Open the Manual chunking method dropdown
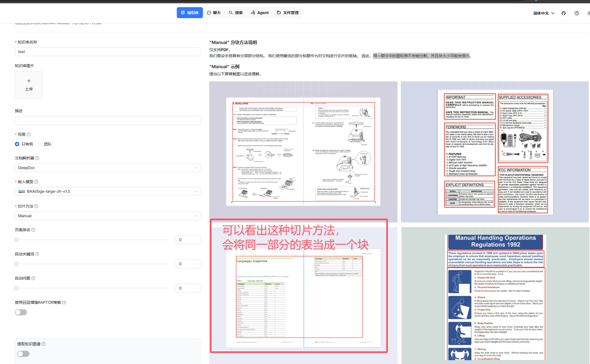The width and height of the screenshot is (590, 364). point(107,216)
